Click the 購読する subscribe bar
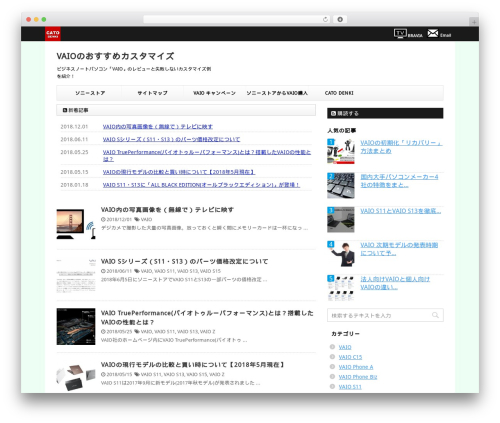The image size is (500, 423). pyautogui.click(x=385, y=113)
